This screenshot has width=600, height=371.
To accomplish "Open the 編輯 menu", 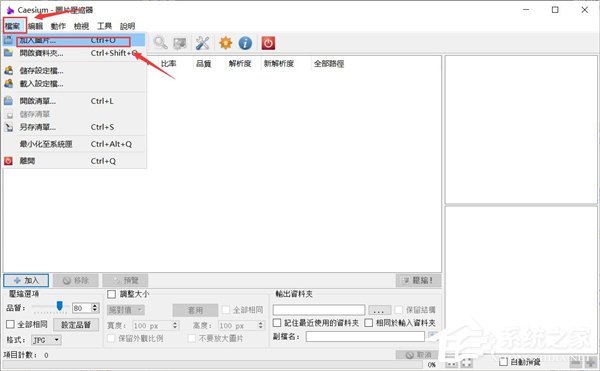I will click(36, 26).
